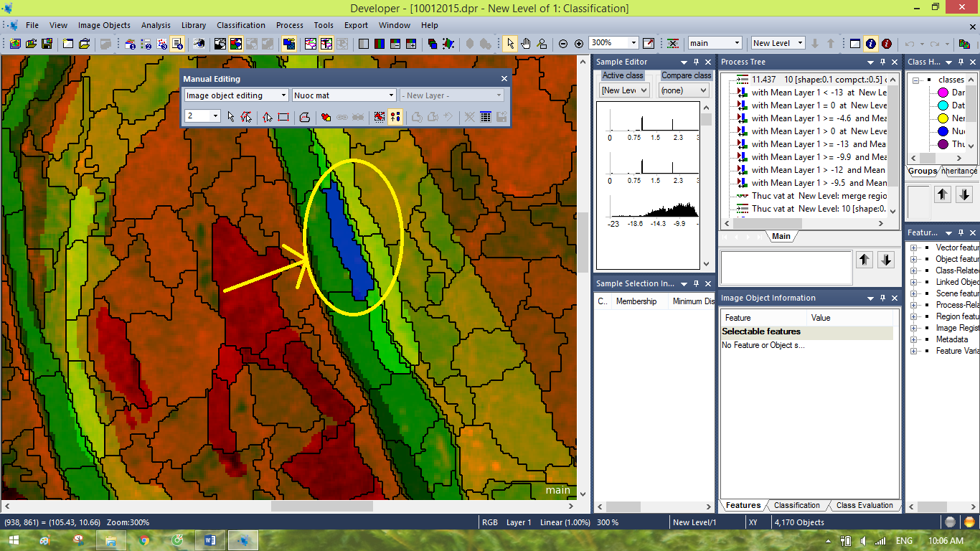Expand the Metadata tree node
The height and width of the screenshot is (551, 980).
(915, 339)
